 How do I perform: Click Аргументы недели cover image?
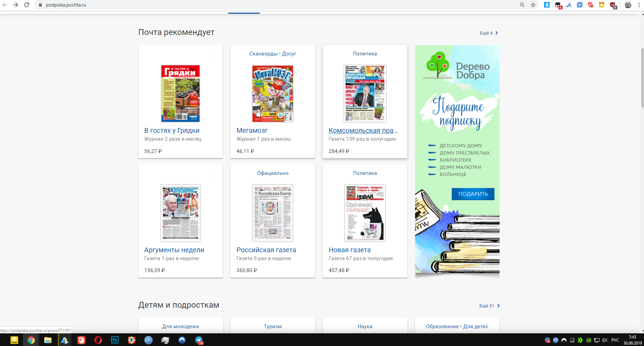pos(180,213)
